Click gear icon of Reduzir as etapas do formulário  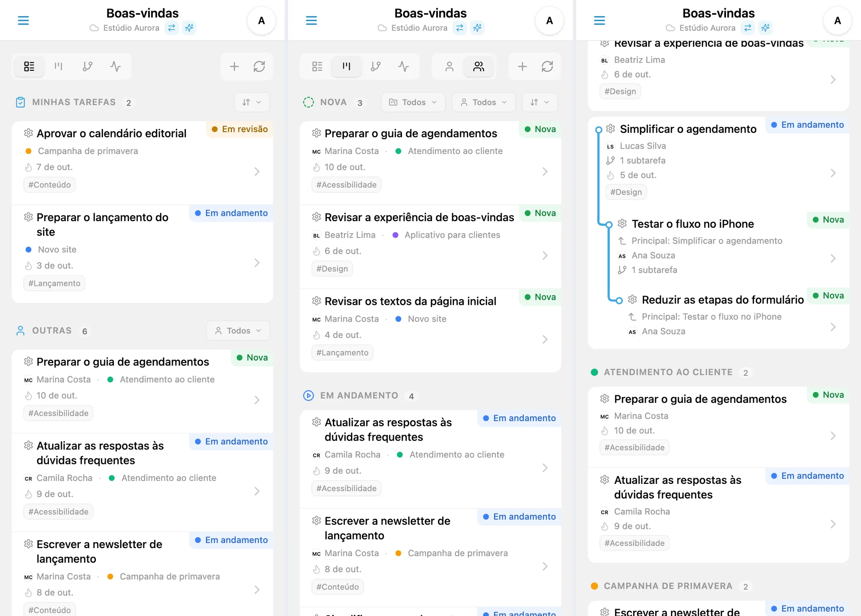(x=632, y=299)
